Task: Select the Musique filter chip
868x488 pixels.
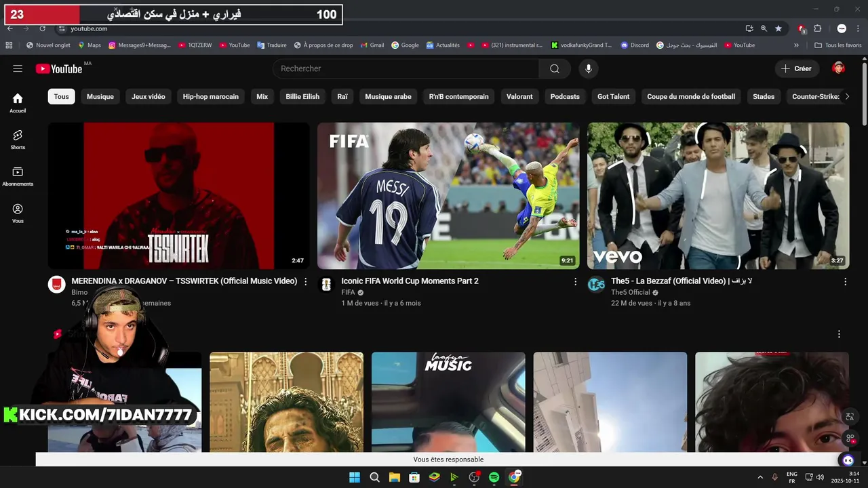Action: tap(100, 96)
